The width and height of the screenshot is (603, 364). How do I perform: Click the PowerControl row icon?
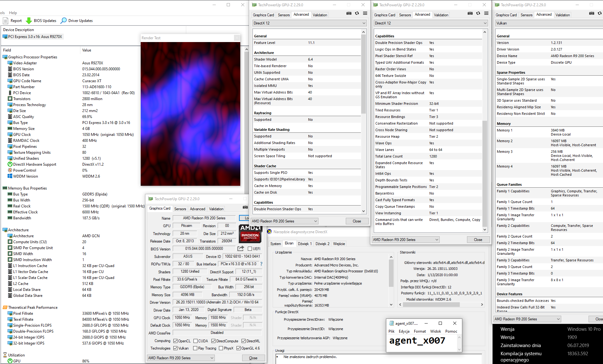tap(10, 170)
